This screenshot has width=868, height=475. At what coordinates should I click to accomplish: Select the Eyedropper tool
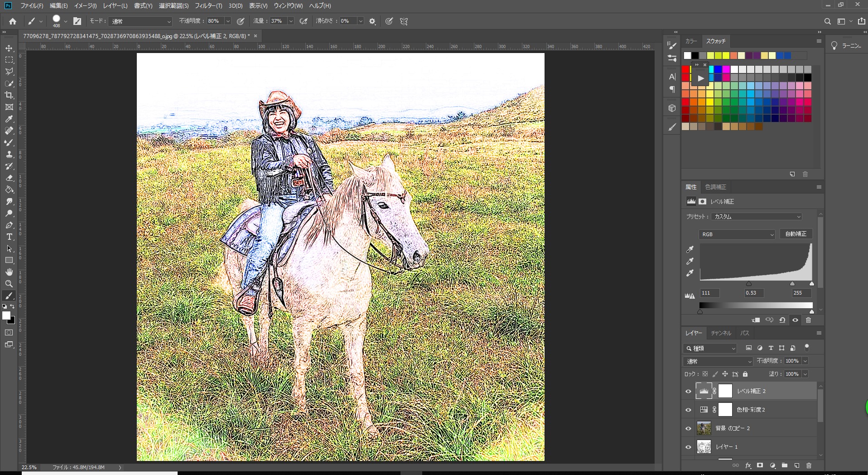[9, 119]
